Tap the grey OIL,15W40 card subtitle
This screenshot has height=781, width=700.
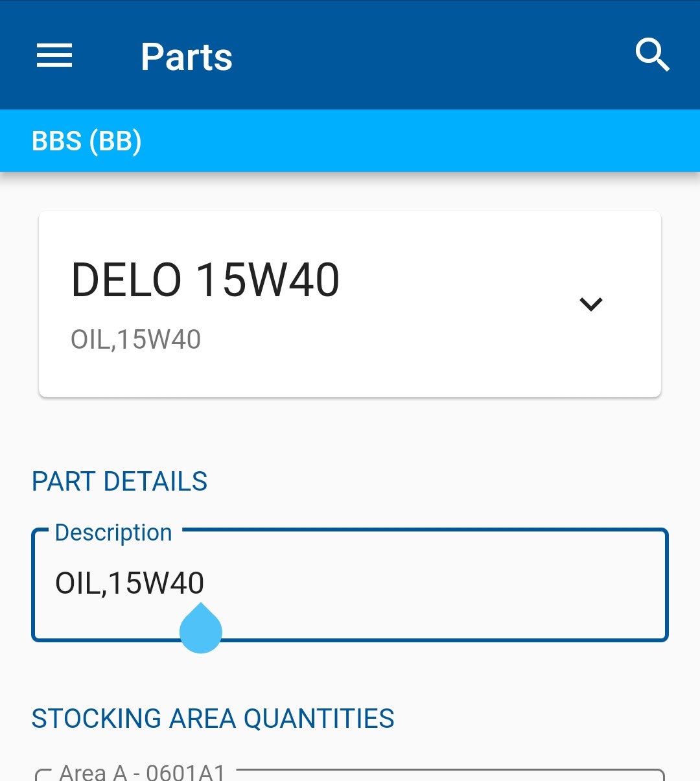135,340
